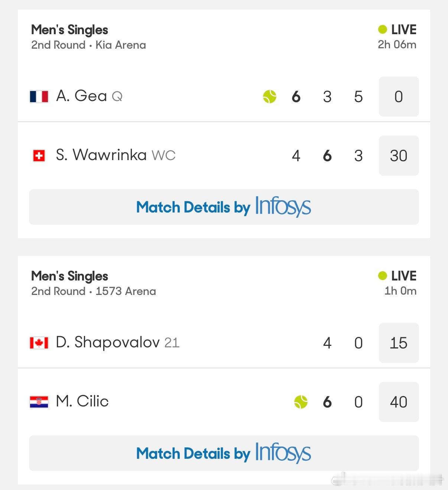The width and height of the screenshot is (448, 490).
Task: Click the green LIVE dot for Kia Arena match
Action: [383, 29]
